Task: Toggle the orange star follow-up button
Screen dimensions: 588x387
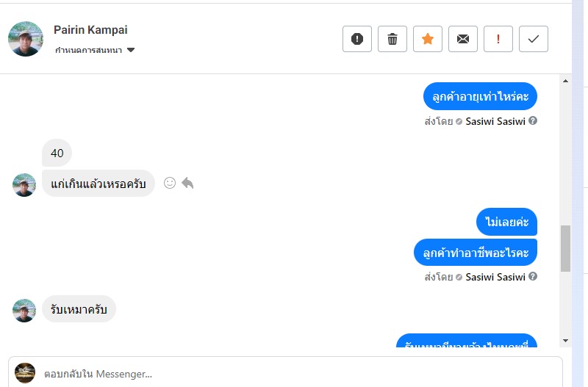Action: 428,39
